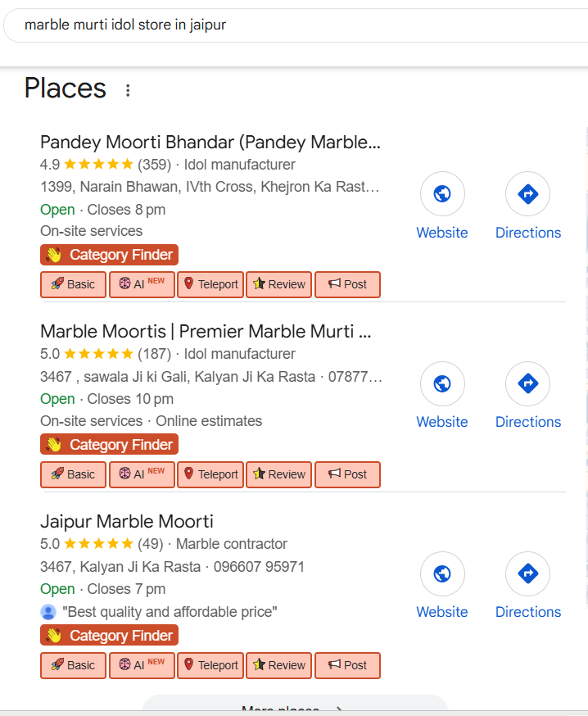Get Directions icon for Marble Moortis listing
Viewport: 588px width, 716px height.
tap(527, 383)
